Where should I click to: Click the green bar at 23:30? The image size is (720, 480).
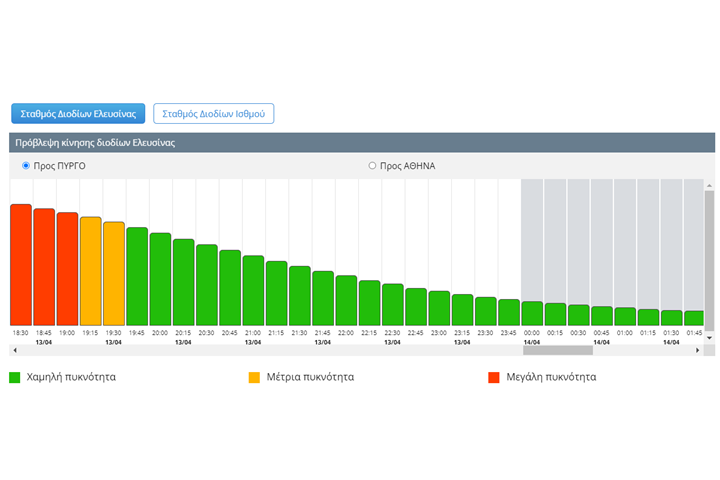[486, 311]
